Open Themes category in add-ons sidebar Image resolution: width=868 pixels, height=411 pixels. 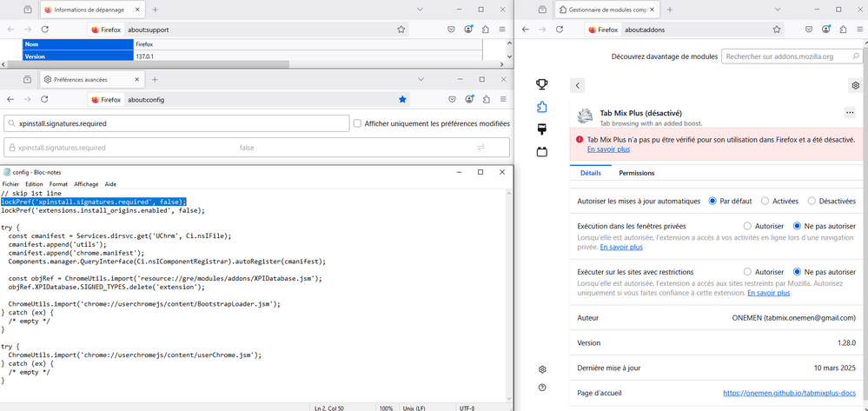(542, 129)
